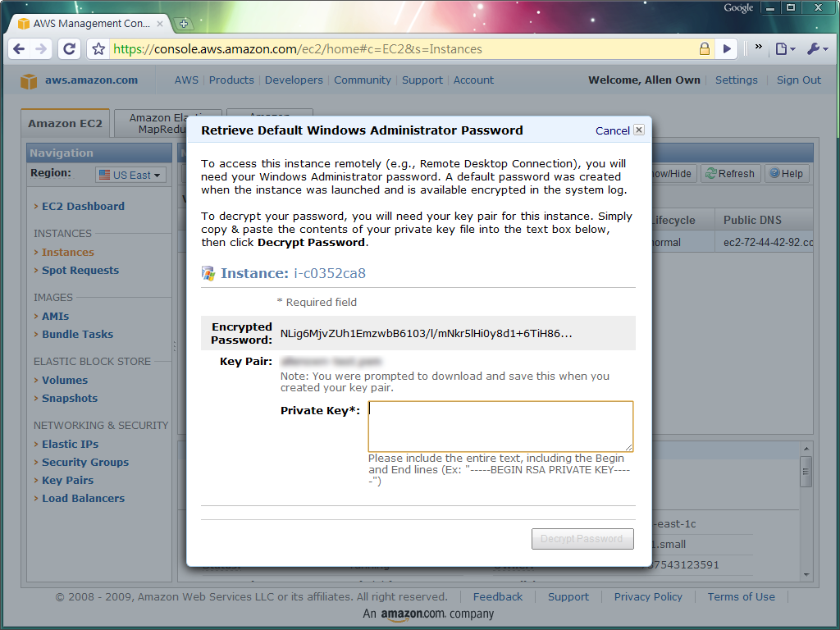Image resolution: width=840 pixels, height=630 pixels.
Task: Open the Community menu link
Action: 363,80
